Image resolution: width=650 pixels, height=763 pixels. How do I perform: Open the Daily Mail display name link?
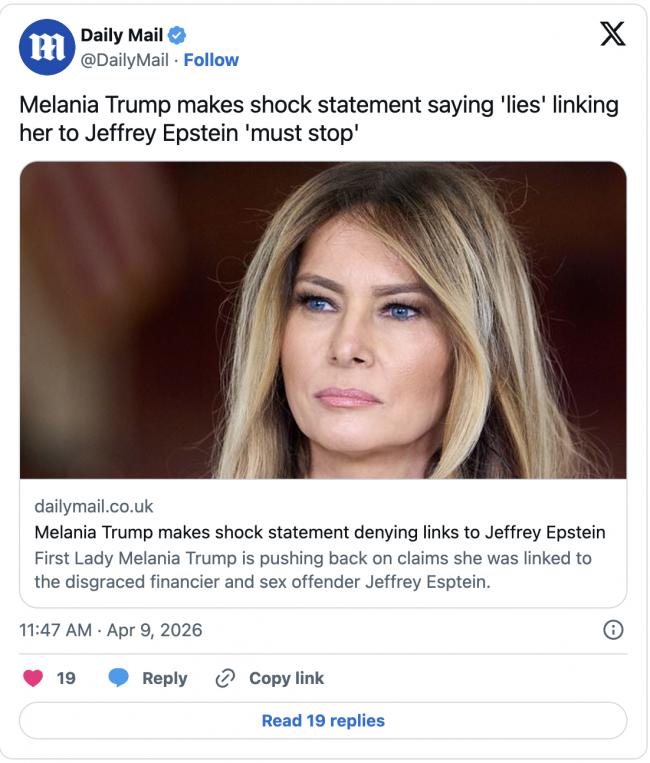121,36
